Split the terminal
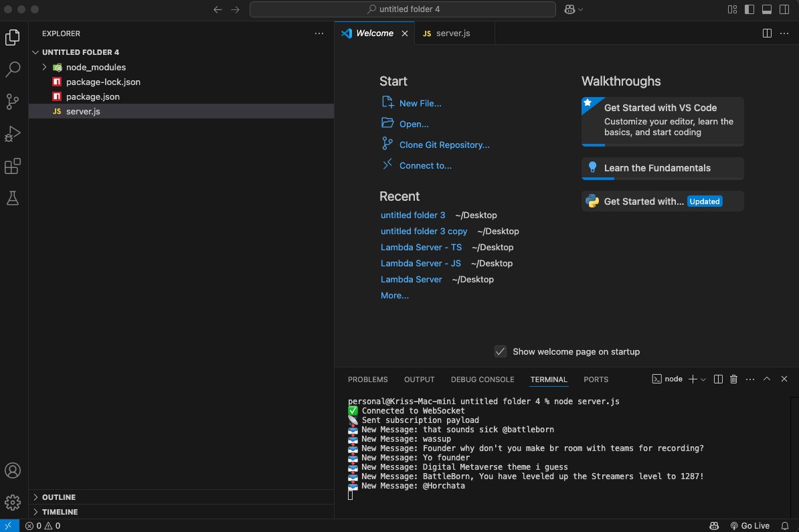This screenshot has width=799, height=532. [x=718, y=379]
